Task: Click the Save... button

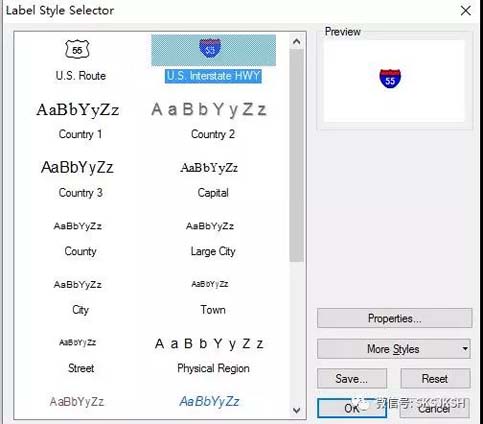Action: point(352,379)
